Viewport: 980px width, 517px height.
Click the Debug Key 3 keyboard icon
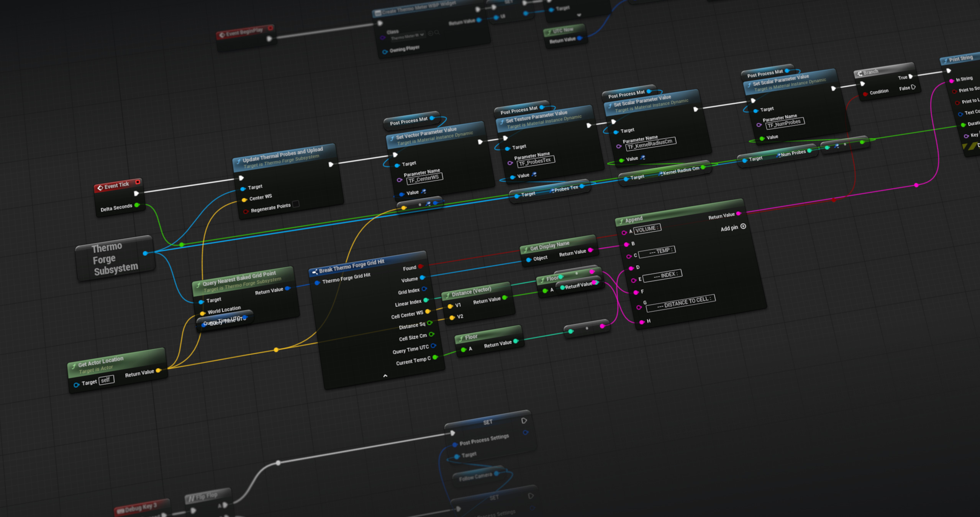pyautogui.click(x=120, y=510)
